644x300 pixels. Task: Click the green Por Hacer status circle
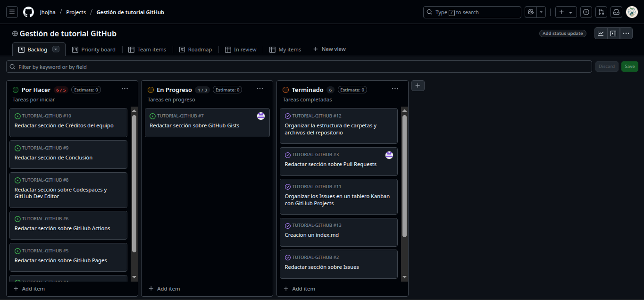coord(16,90)
